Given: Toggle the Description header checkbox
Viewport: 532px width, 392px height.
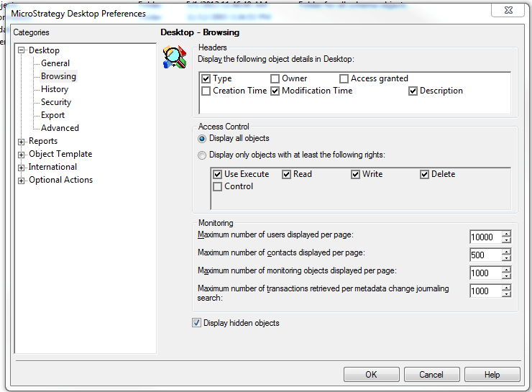Looking at the screenshot, I should (x=413, y=91).
